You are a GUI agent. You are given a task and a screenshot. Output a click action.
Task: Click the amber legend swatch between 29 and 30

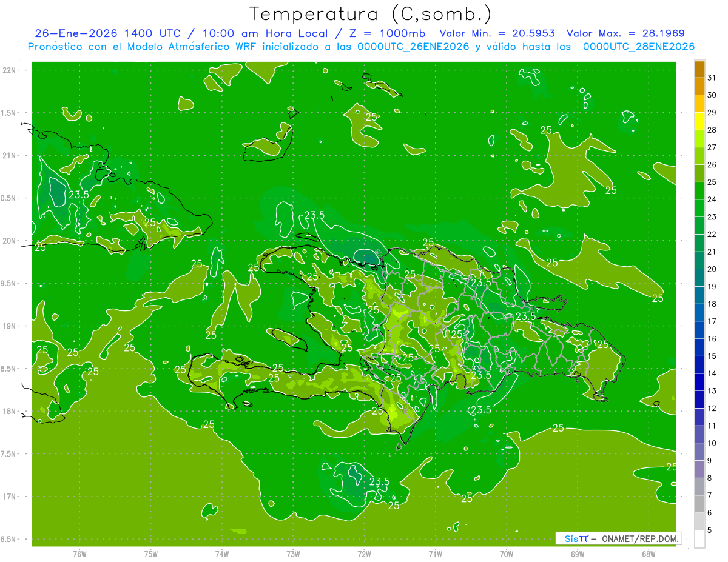coord(699,104)
